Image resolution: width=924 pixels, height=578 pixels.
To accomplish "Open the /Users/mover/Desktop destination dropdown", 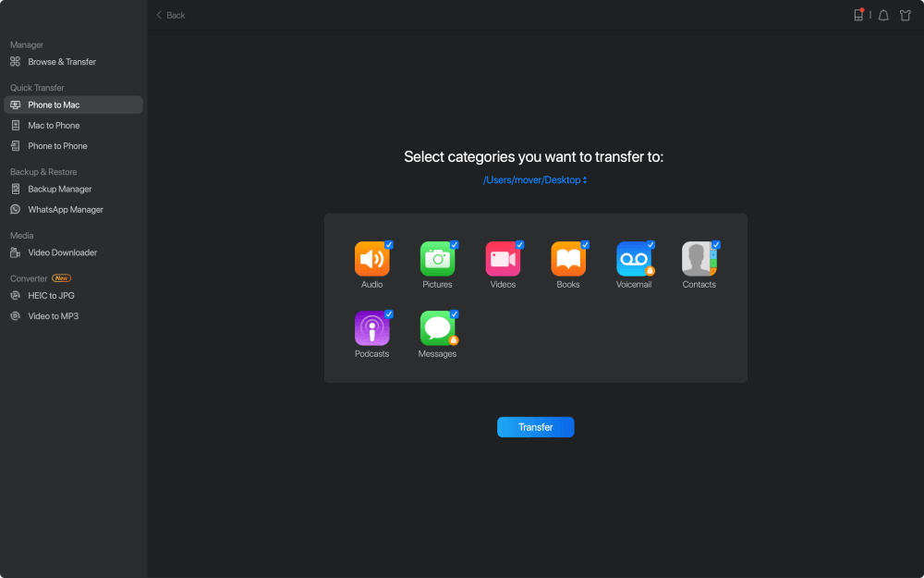I will pyautogui.click(x=535, y=180).
